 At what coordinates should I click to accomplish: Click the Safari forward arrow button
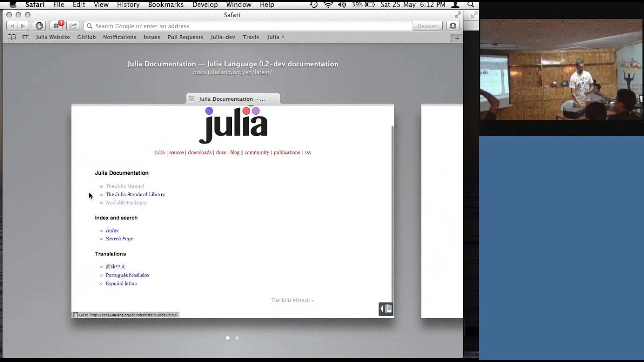[x=23, y=26]
